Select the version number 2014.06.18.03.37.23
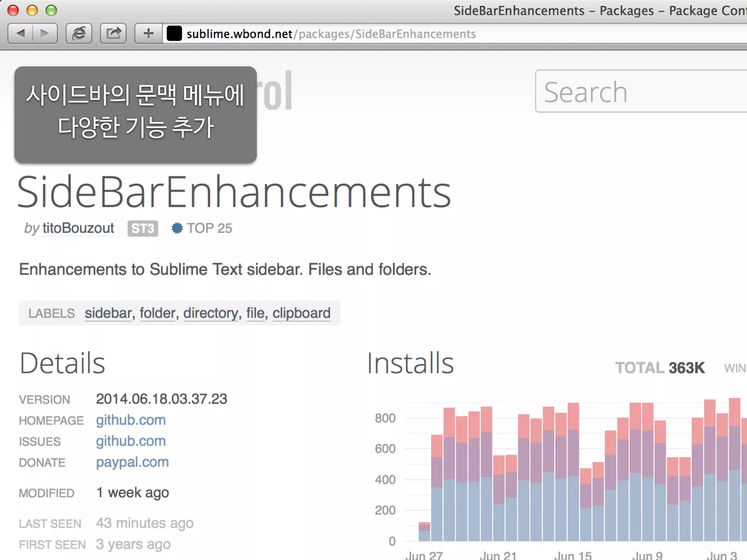747x560 pixels. tap(161, 399)
